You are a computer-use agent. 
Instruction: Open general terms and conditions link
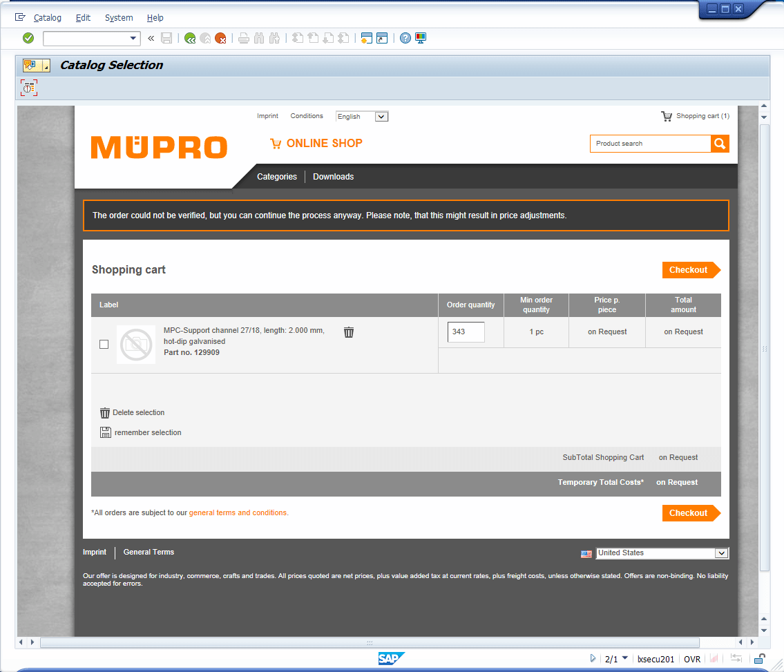click(x=238, y=513)
